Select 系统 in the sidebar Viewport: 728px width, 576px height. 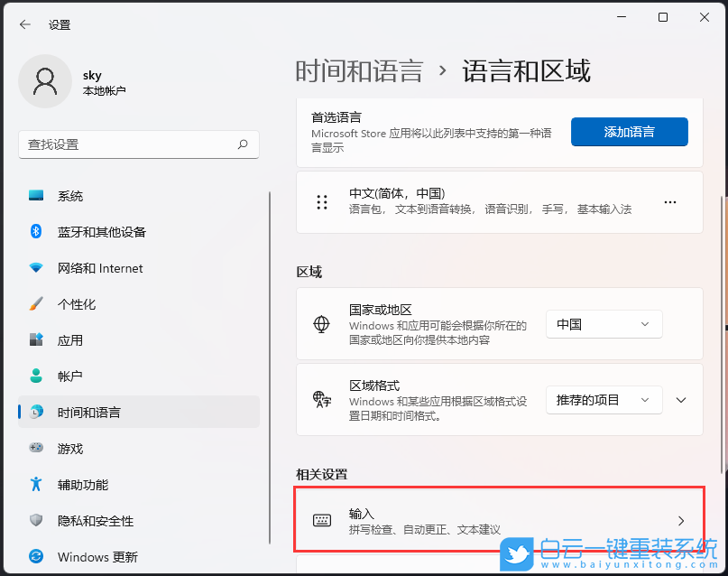[x=69, y=196]
